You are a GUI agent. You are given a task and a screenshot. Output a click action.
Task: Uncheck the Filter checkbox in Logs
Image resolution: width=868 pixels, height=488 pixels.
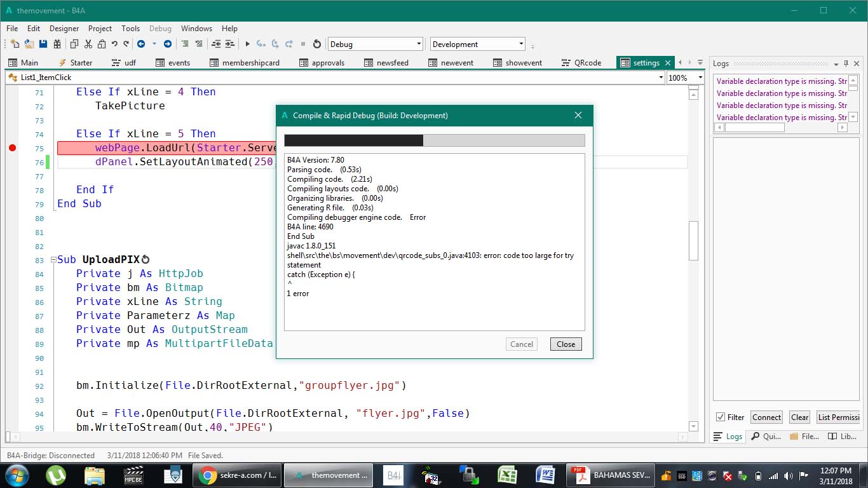[721, 417]
